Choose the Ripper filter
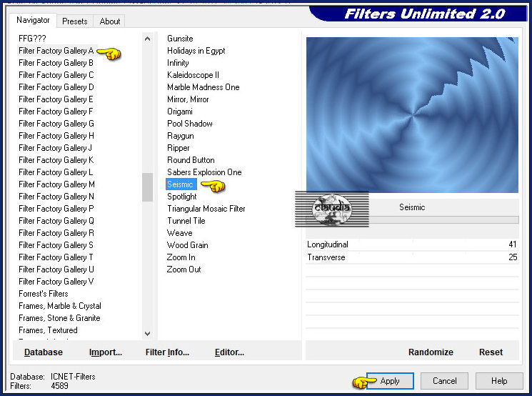 (179, 148)
